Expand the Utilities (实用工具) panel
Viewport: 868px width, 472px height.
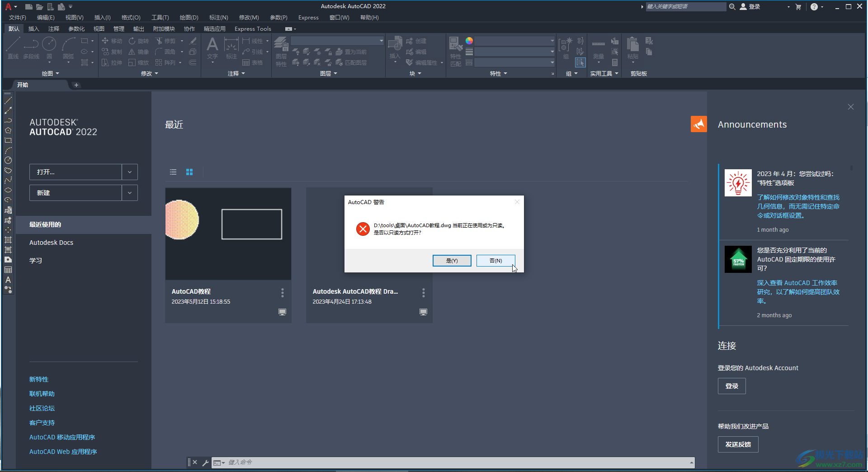pyautogui.click(x=604, y=73)
